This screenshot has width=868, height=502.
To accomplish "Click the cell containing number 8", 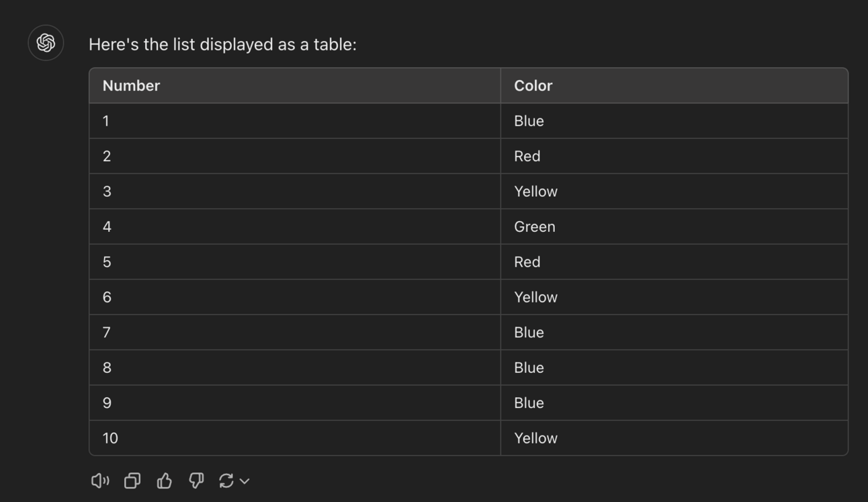I will [x=107, y=368].
